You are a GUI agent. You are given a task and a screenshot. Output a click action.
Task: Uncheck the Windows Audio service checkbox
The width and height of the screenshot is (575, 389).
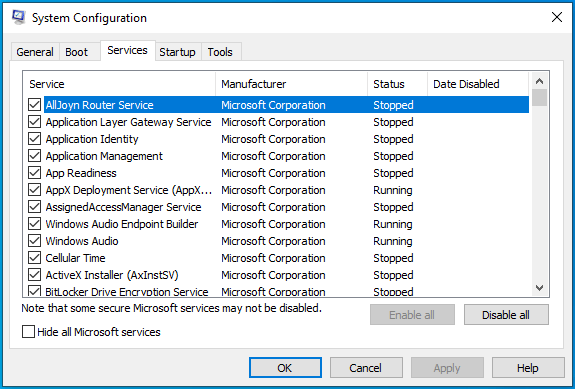coord(34,241)
